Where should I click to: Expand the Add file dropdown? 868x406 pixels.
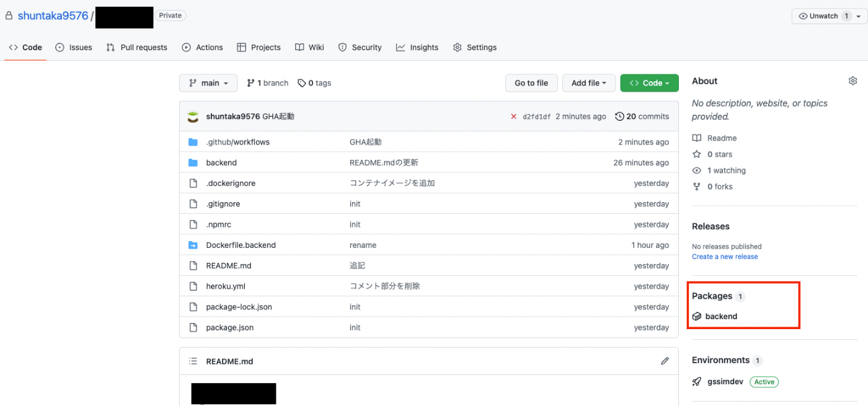[x=589, y=83]
